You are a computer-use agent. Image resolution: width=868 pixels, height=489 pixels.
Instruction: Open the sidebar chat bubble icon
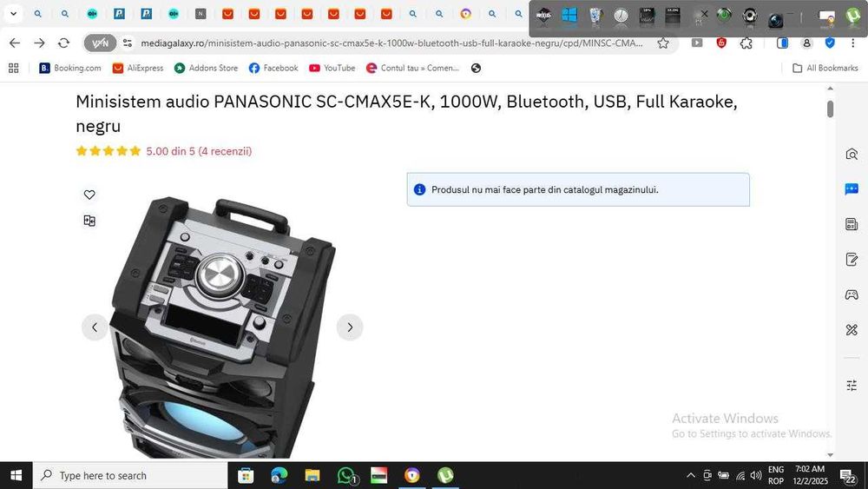(x=852, y=188)
